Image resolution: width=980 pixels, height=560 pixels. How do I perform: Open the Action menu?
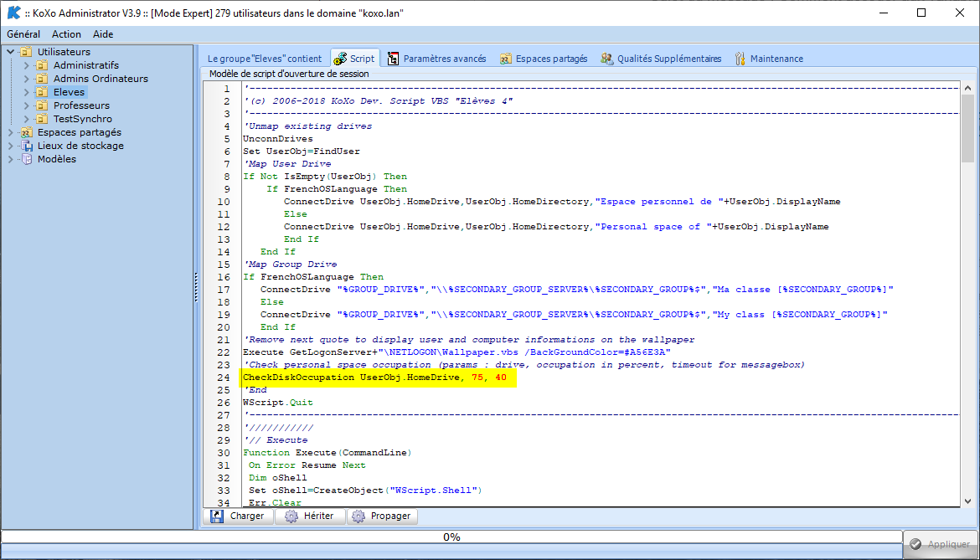click(x=66, y=34)
